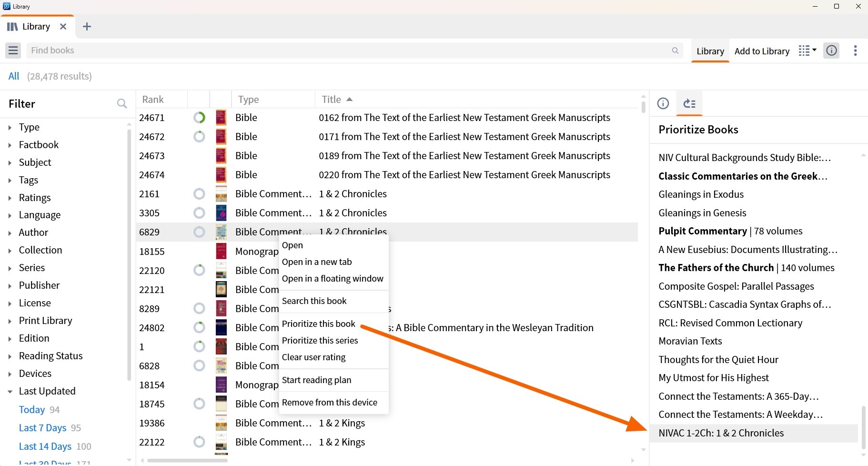868x466 pixels.
Task: Click book cover for rank 3305
Action: (221, 213)
